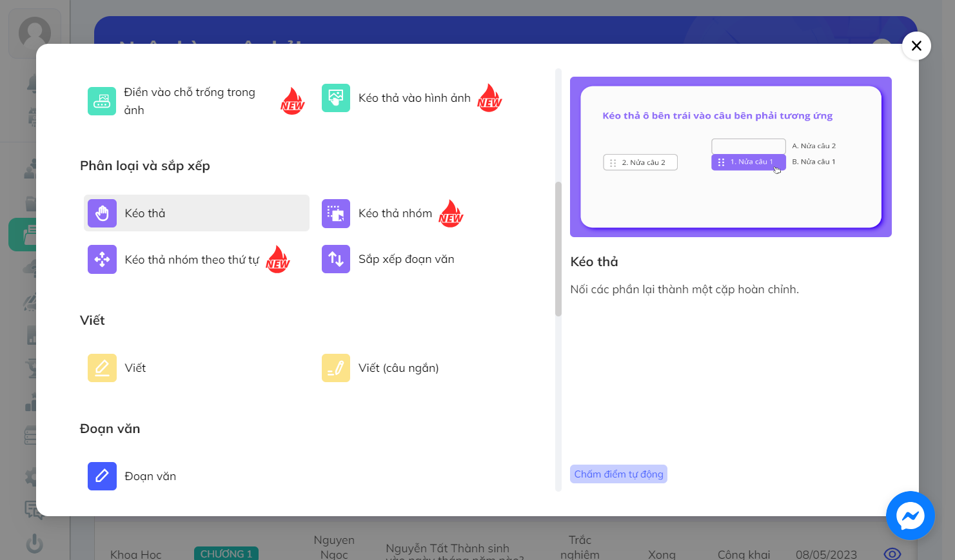Choose Điền vào chỗ trống trong ảnh

click(x=190, y=101)
